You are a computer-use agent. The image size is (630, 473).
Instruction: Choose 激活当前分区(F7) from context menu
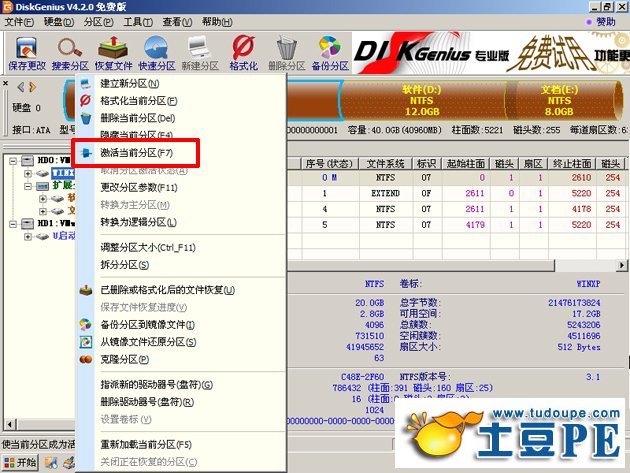point(137,153)
